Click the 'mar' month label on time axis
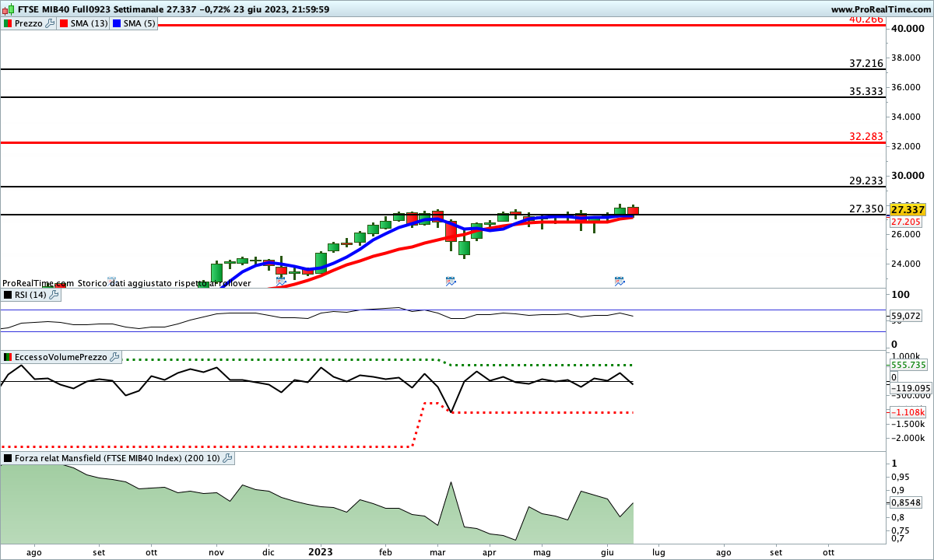The width and height of the screenshot is (934, 560). tap(437, 552)
